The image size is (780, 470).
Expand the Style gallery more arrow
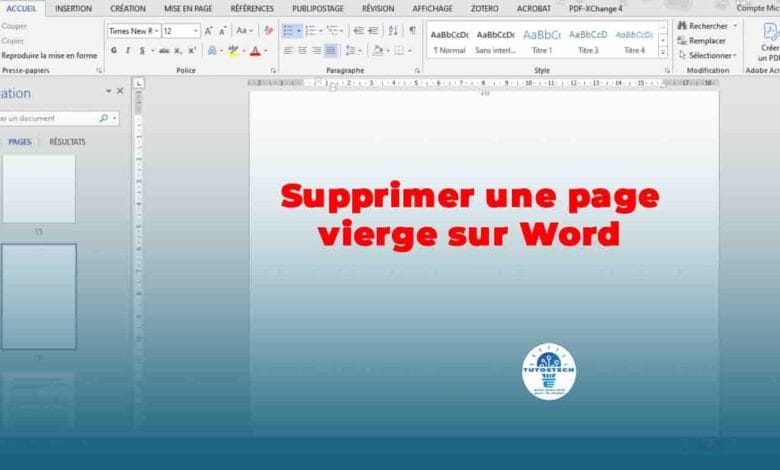click(x=663, y=51)
